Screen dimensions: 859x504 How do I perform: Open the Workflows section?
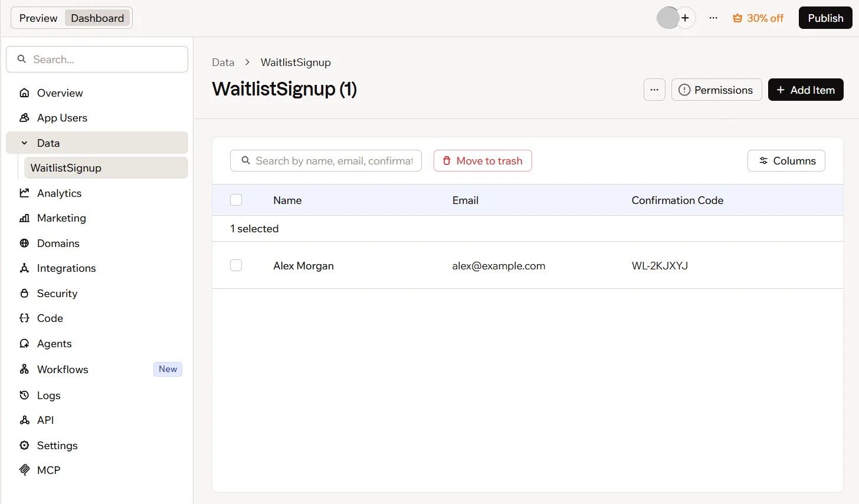point(97,370)
